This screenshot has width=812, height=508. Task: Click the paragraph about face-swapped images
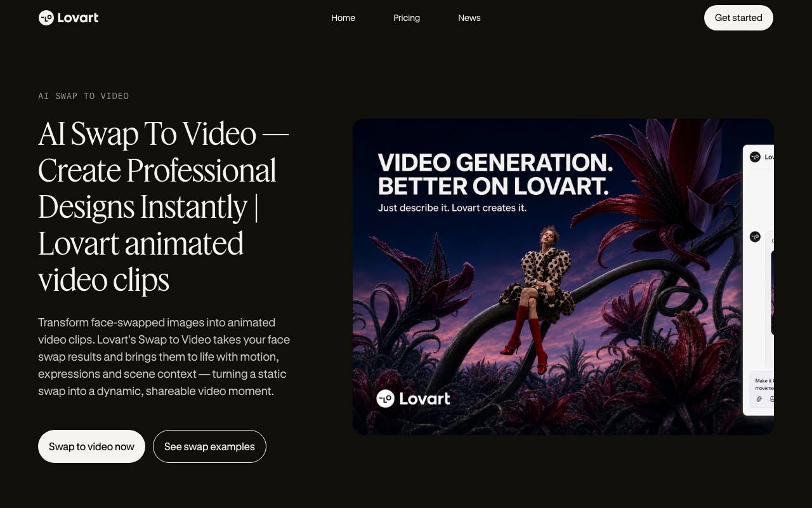coord(164,357)
